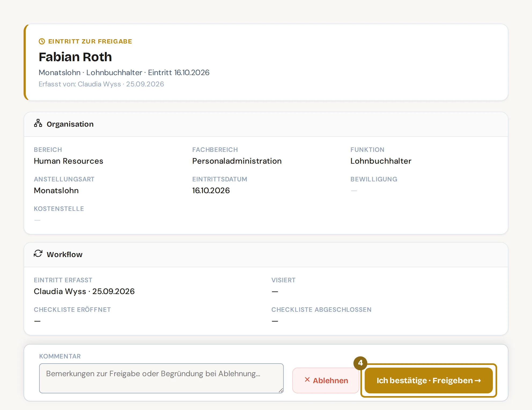Click Claudia Wyss entry under Eintritt erfasst
The image size is (532, 410).
coord(84,291)
